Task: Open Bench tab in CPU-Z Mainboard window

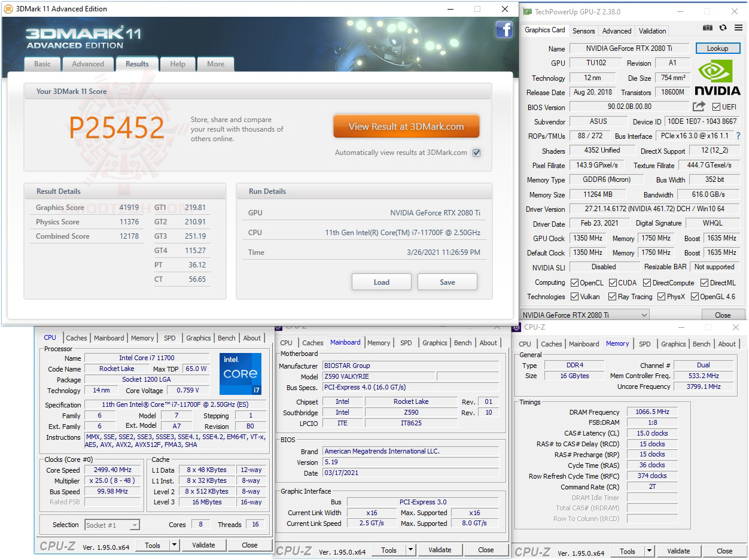Action: 462,343
